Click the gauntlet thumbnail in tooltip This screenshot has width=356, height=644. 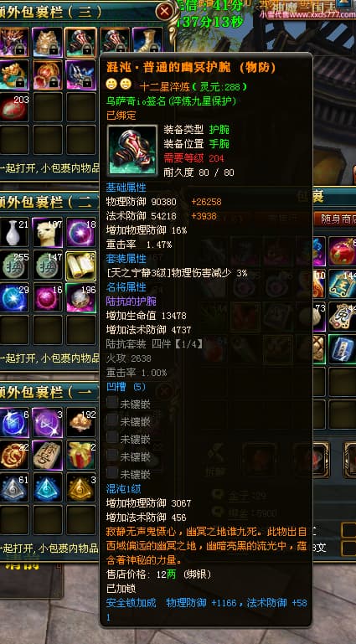132,150
